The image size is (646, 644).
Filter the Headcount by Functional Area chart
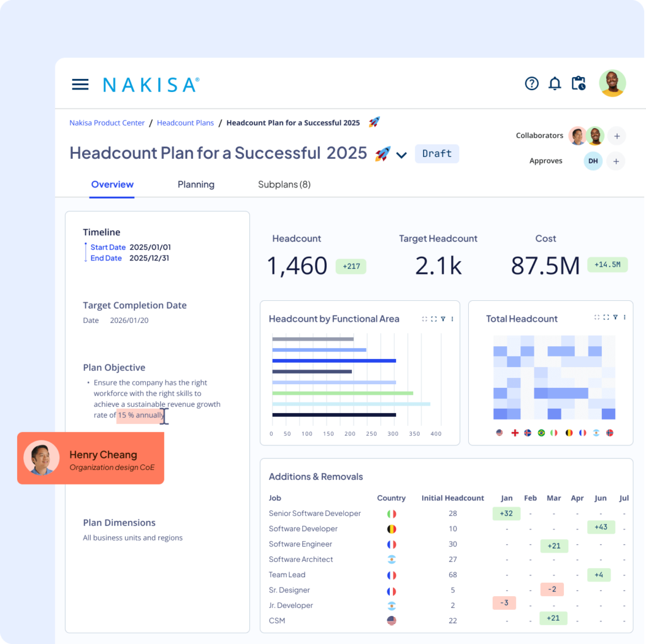(443, 319)
